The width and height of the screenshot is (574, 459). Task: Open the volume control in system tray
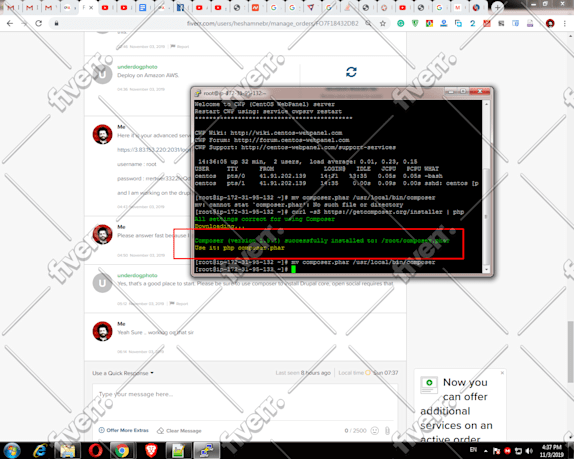(529, 451)
